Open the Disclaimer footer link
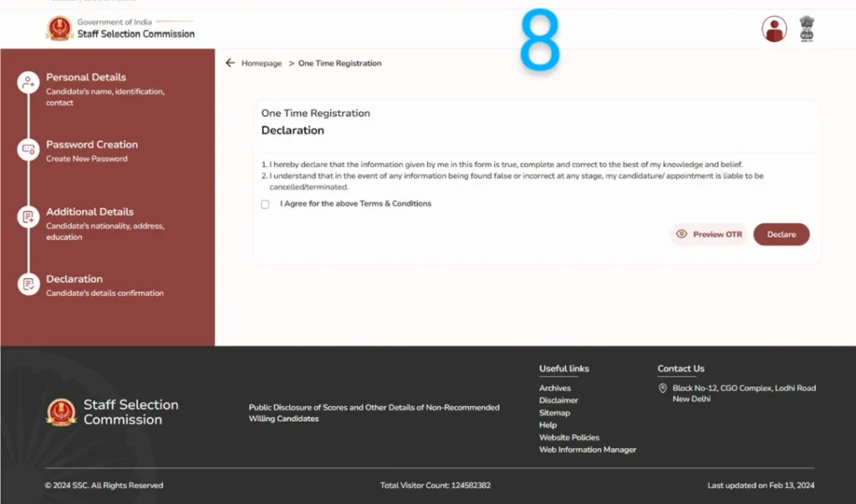This screenshot has height=504, width=856. pos(558,400)
